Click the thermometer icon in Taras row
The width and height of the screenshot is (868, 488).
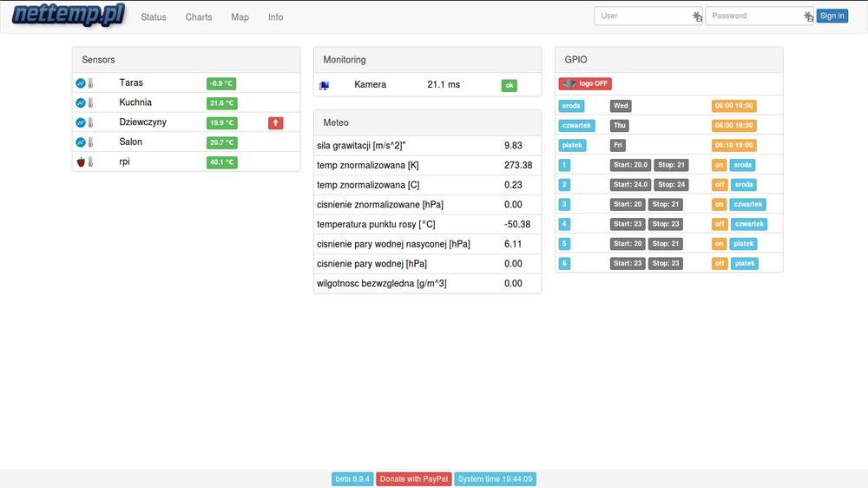tap(91, 83)
